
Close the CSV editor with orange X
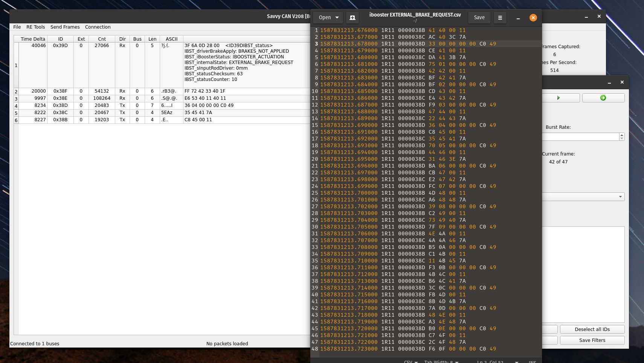(x=533, y=18)
